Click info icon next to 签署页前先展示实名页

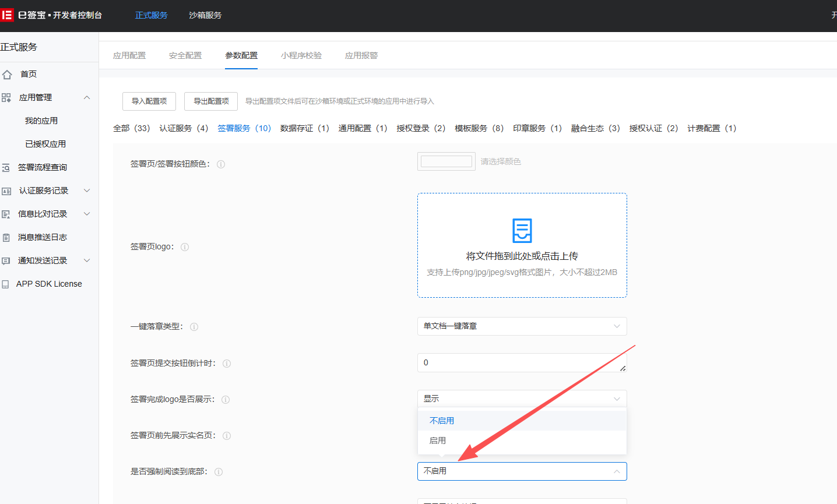(x=227, y=436)
